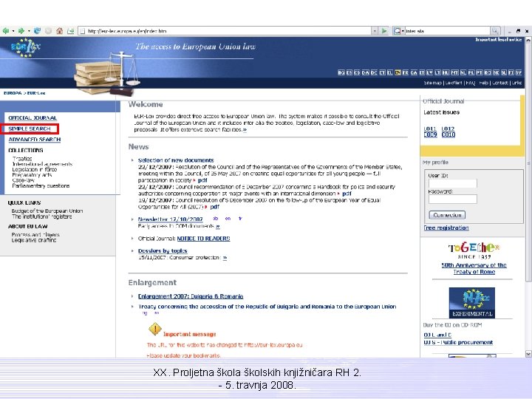The image size is (532, 399).
Task: Switch site language to FI
Action: coord(511,72)
